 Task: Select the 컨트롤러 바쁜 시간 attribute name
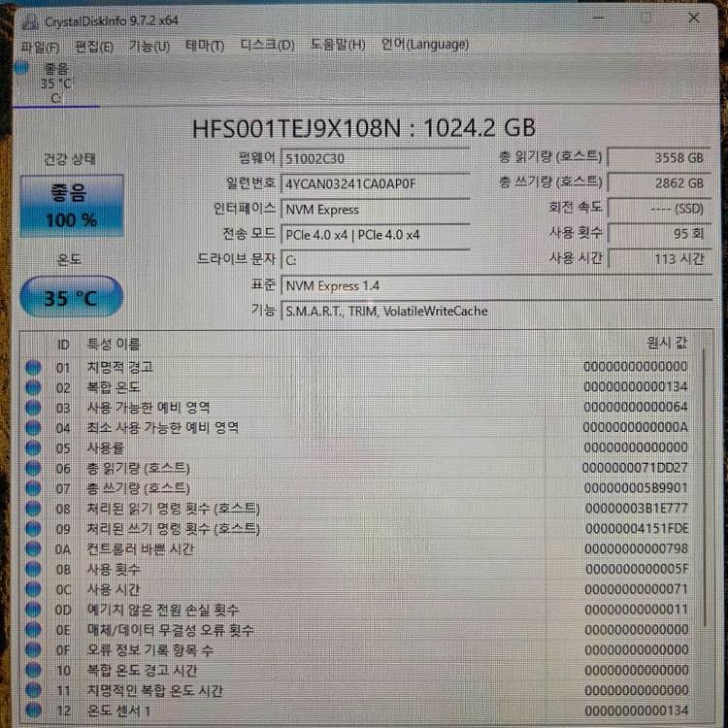(141, 549)
